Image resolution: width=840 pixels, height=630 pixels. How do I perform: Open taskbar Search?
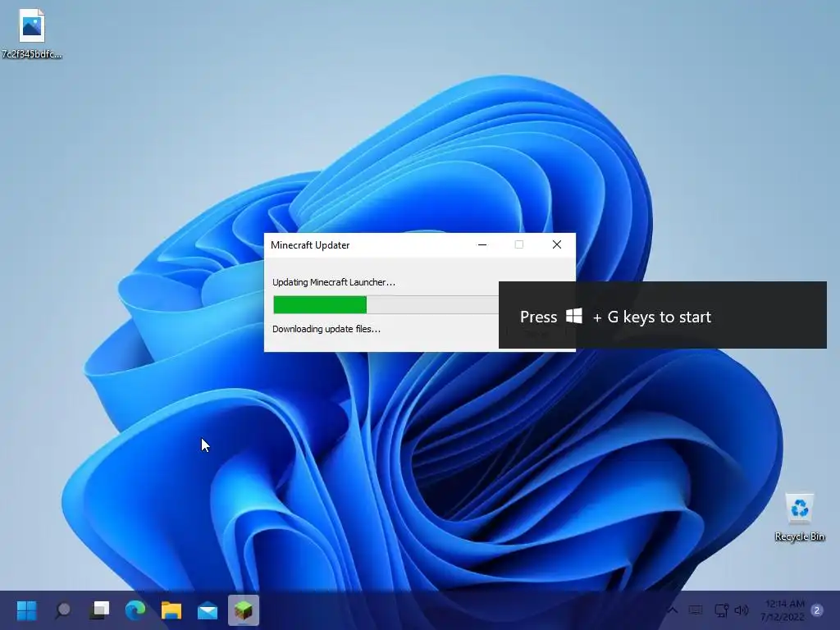tap(63, 610)
